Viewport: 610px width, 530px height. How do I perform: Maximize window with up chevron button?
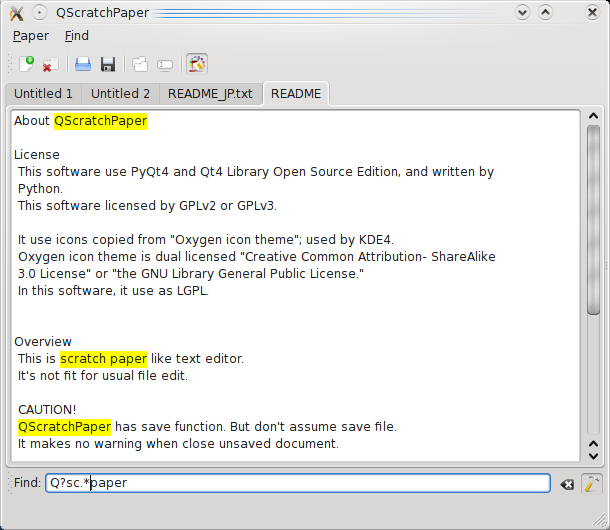click(x=545, y=13)
